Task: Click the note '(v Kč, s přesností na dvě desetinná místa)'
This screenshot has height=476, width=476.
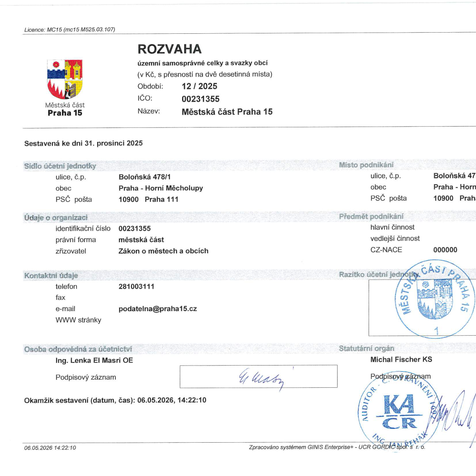Action: [205, 74]
